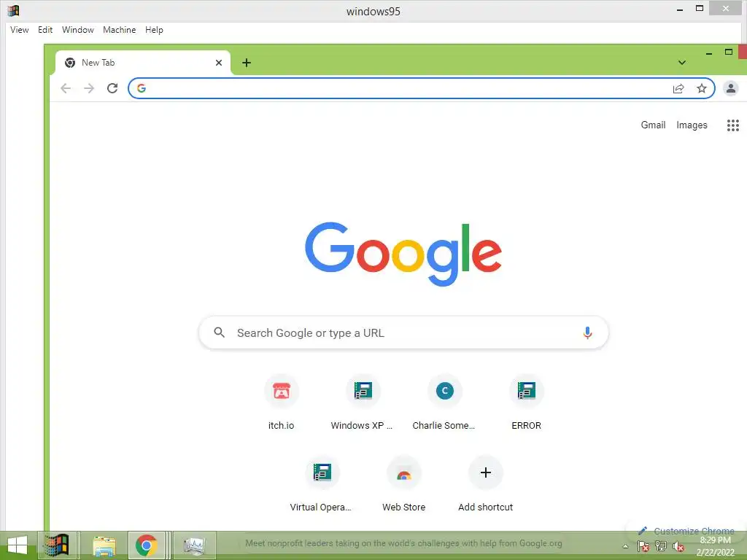Click the windows95 title bar icon
The image size is (747, 560).
[13, 10]
